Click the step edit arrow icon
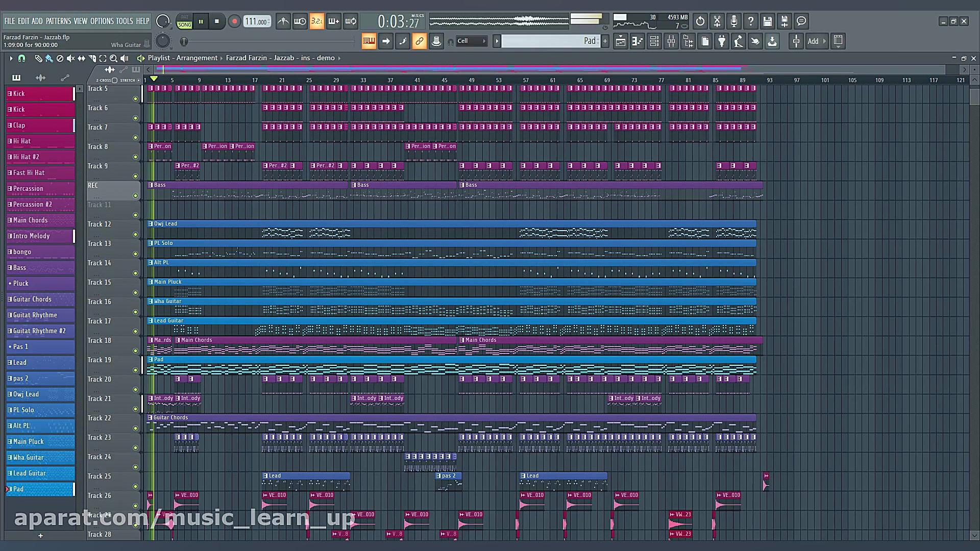 click(x=386, y=41)
